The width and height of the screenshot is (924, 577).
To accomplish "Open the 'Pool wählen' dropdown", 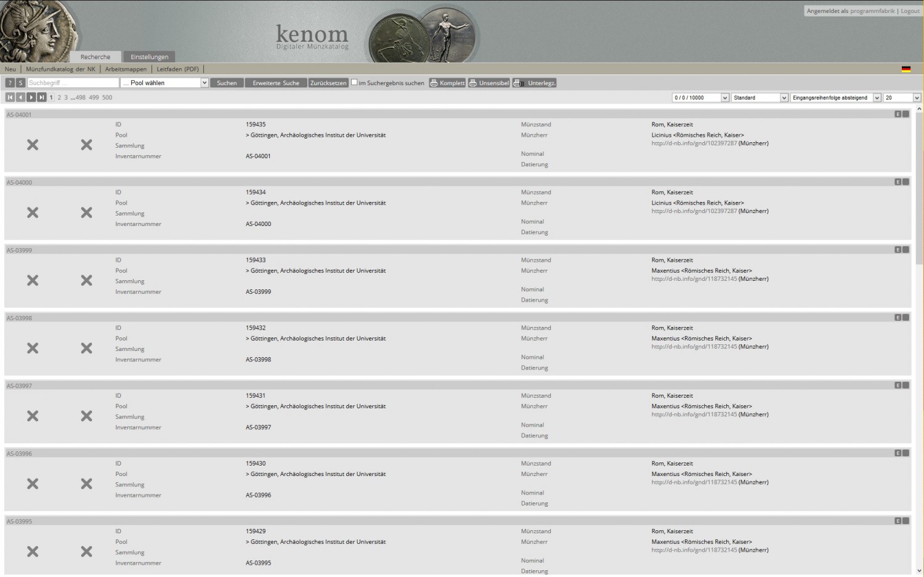I will [164, 83].
